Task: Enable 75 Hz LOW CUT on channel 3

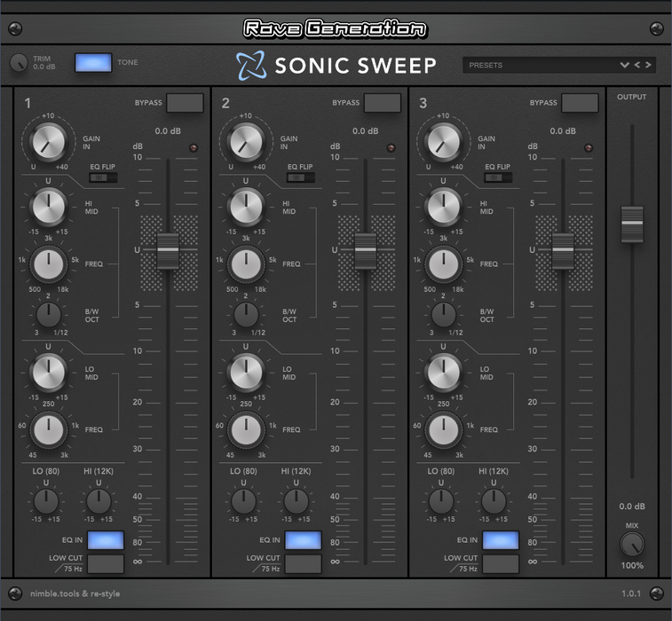Action: point(501,563)
